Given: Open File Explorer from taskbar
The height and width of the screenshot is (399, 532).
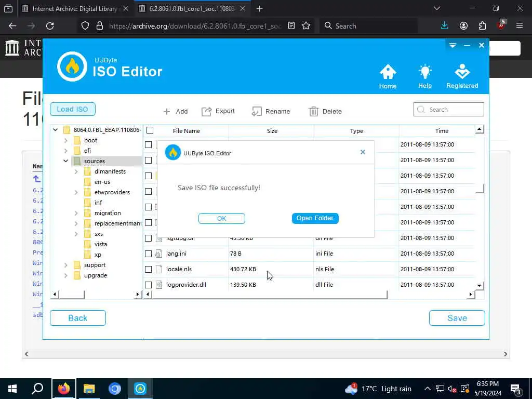Looking at the screenshot, I should [x=89, y=389].
